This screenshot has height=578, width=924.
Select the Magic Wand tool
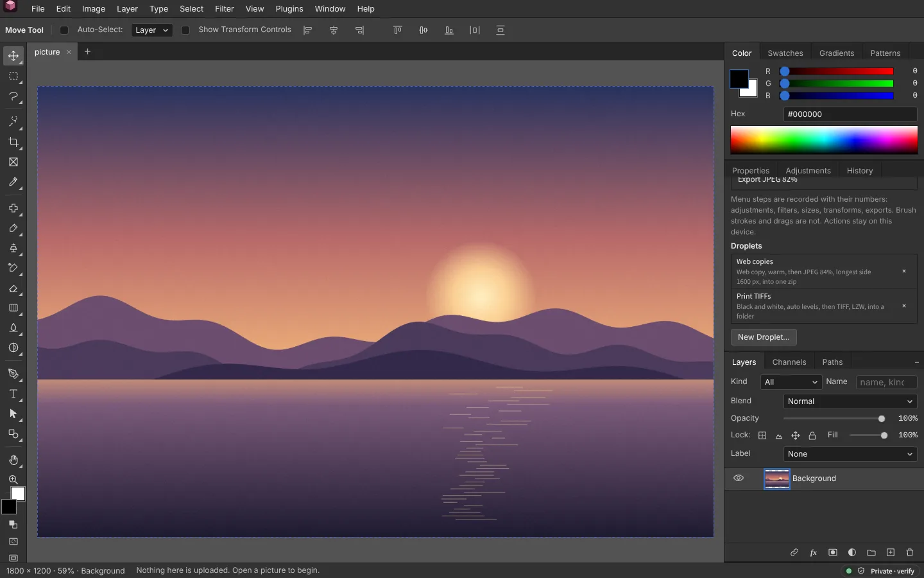(13, 121)
